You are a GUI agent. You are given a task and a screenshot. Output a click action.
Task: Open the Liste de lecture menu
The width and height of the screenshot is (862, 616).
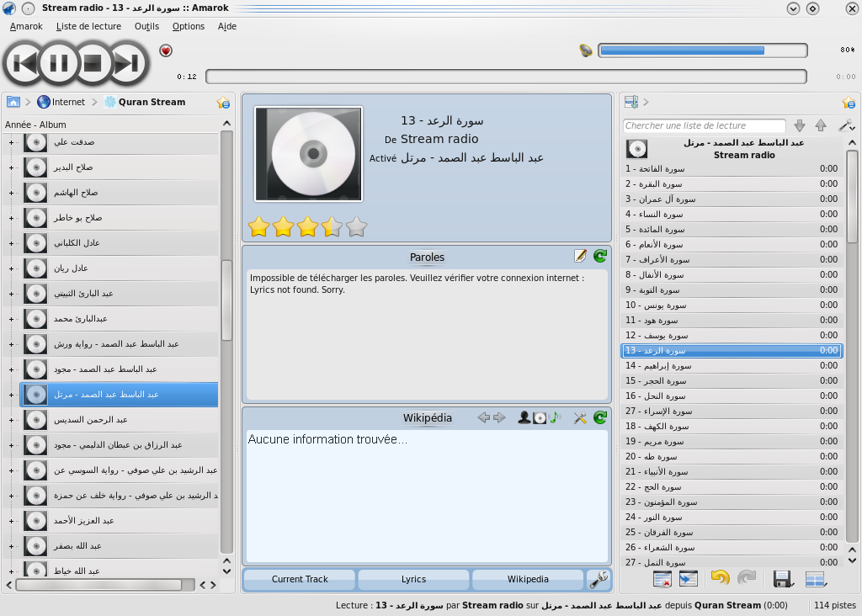(88, 26)
